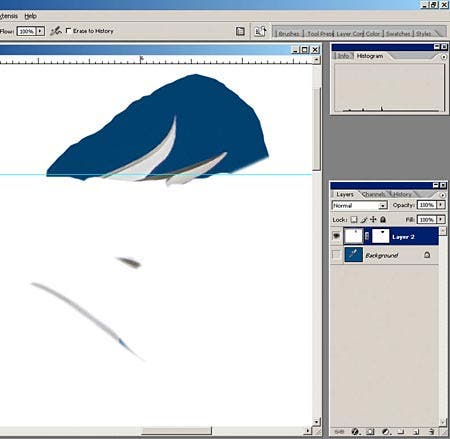Hide Layer 2 with its eye icon
Screen dimensions: 450x439
pos(336,236)
